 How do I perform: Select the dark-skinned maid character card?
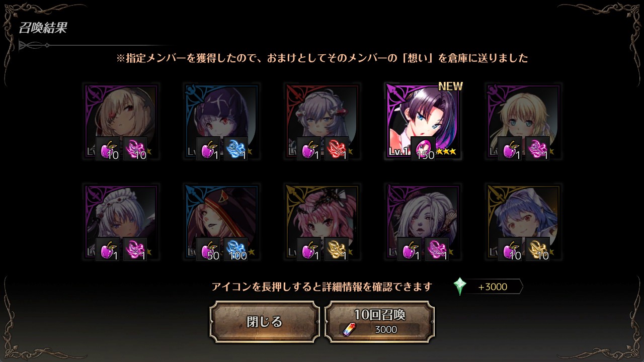point(121,222)
